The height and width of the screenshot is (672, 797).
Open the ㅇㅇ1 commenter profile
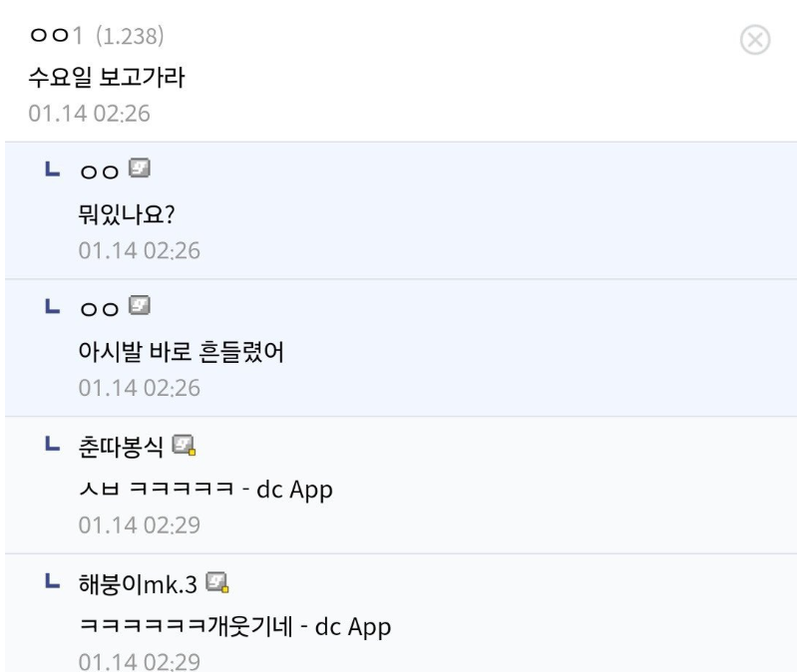pos(58,38)
